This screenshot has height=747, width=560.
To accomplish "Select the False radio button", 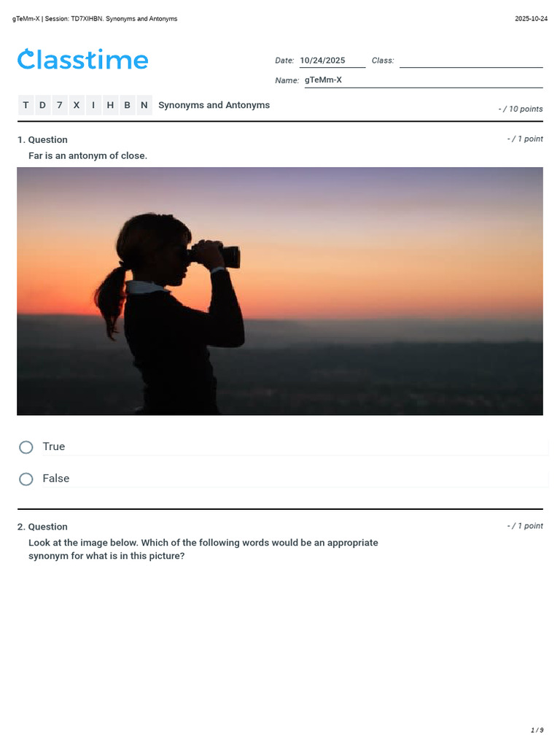I will click(26, 479).
